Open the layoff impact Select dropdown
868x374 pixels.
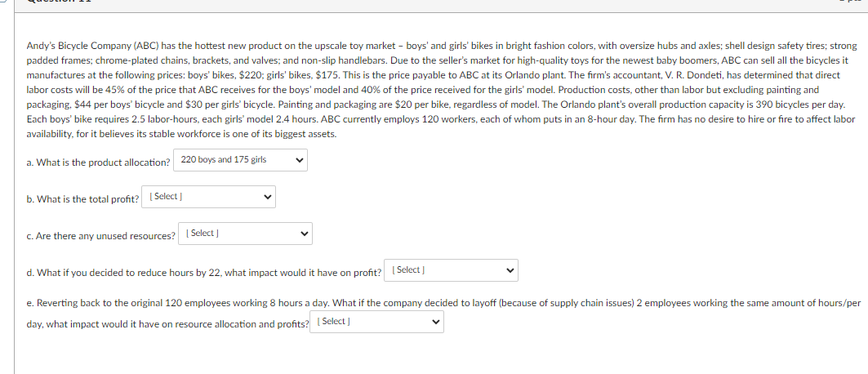(379, 322)
